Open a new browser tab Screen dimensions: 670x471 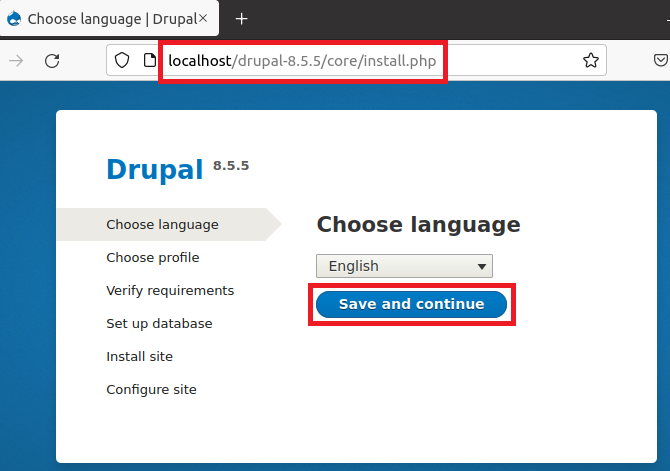241,18
